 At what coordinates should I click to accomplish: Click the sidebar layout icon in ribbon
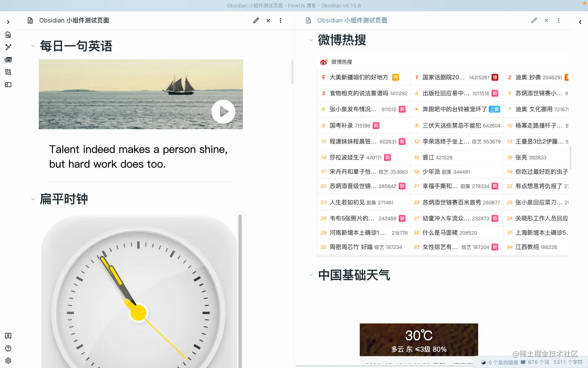[8, 85]
